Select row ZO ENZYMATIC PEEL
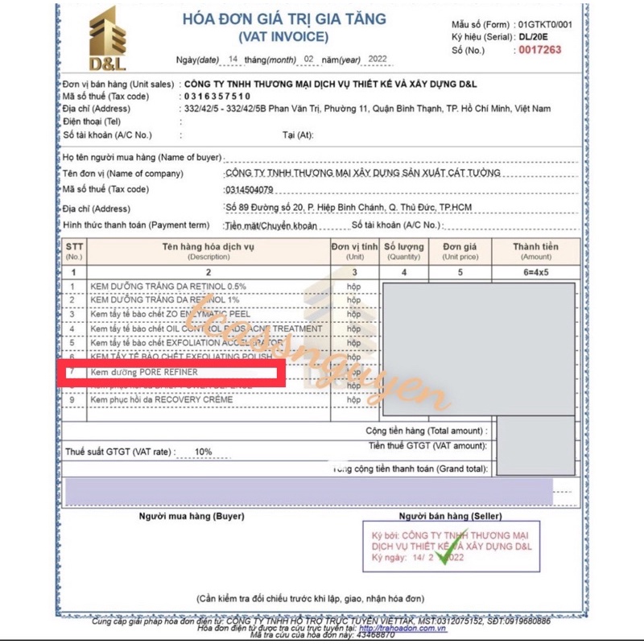The width and height of the screenshot is (644, 644). click(170, 314)
